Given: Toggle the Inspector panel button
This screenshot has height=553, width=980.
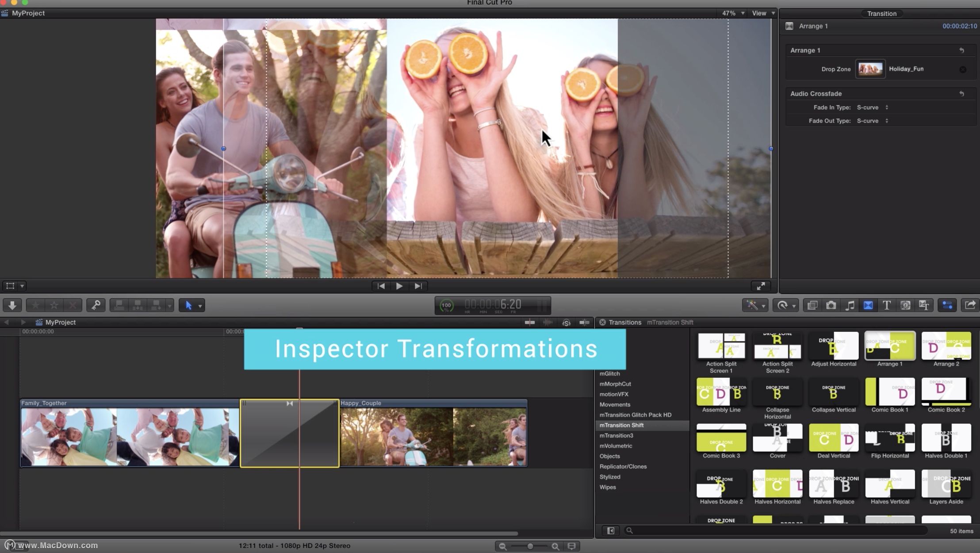Looking at the screenshot, I should 947,305.
